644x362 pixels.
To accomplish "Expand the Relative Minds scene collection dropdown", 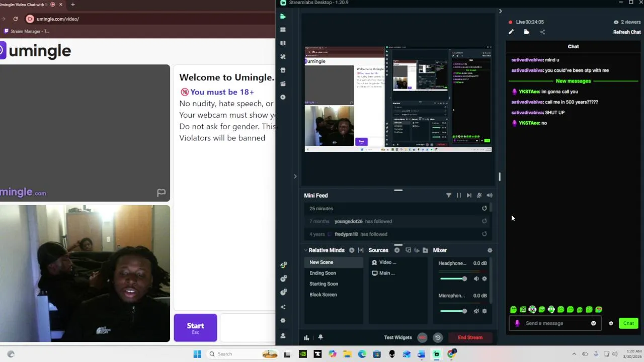I will pos(305,250).
